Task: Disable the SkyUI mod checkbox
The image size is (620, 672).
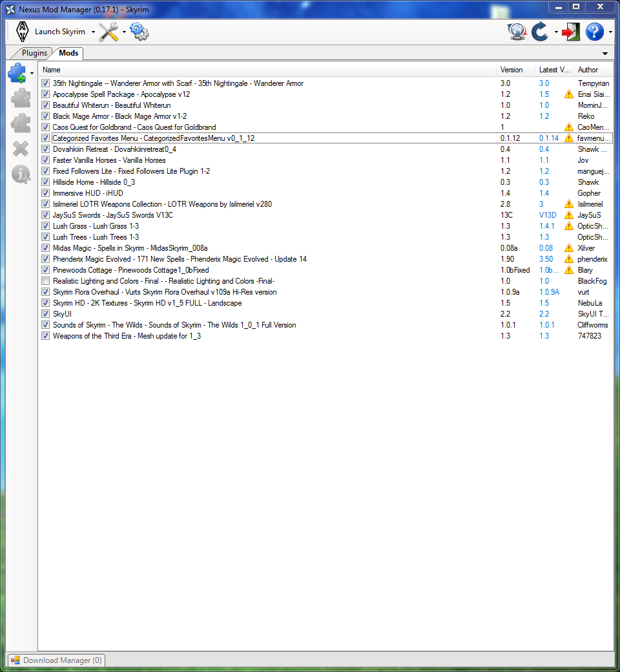Action: 45,314
